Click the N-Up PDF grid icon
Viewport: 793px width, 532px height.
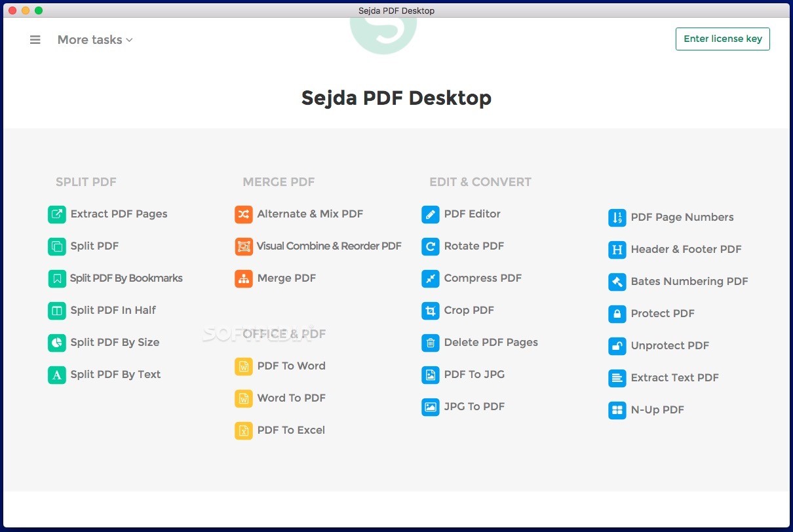tap(617, 410)
